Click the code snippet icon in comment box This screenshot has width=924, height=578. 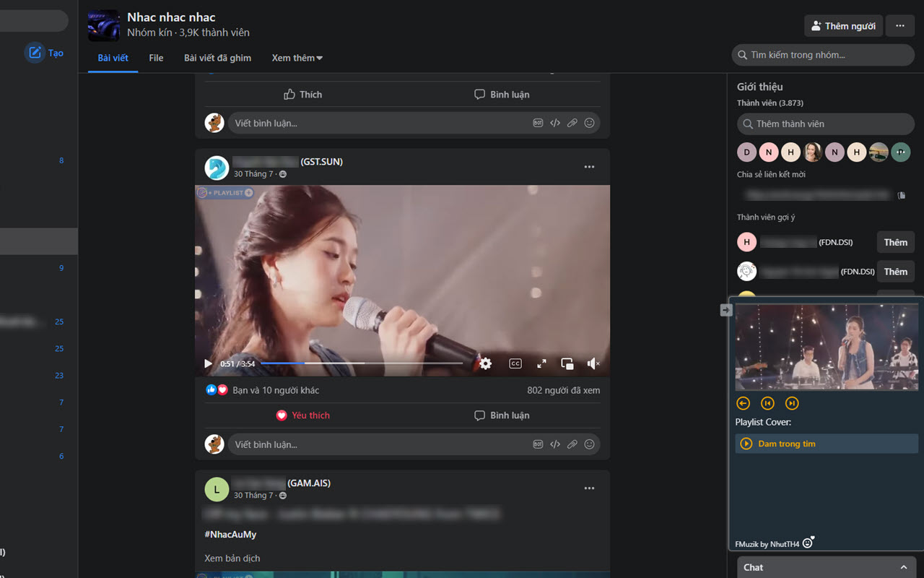(555, 444)
